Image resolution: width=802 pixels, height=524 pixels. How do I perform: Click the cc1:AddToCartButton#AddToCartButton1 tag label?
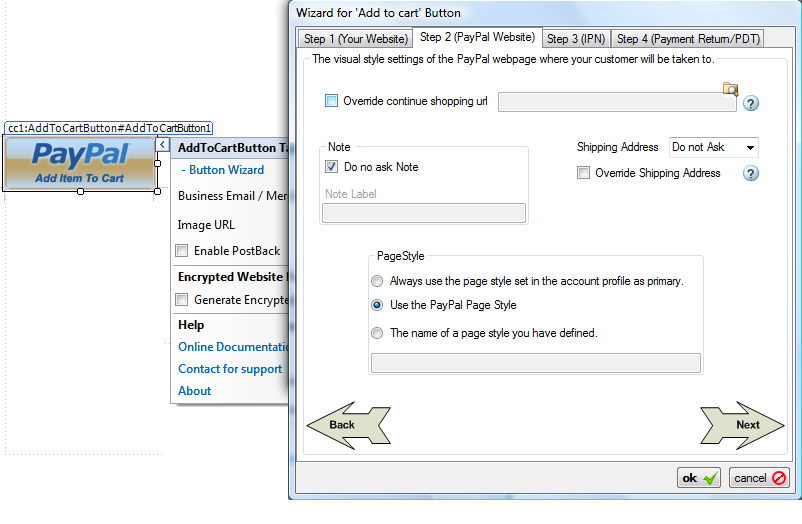coord(108,128)
